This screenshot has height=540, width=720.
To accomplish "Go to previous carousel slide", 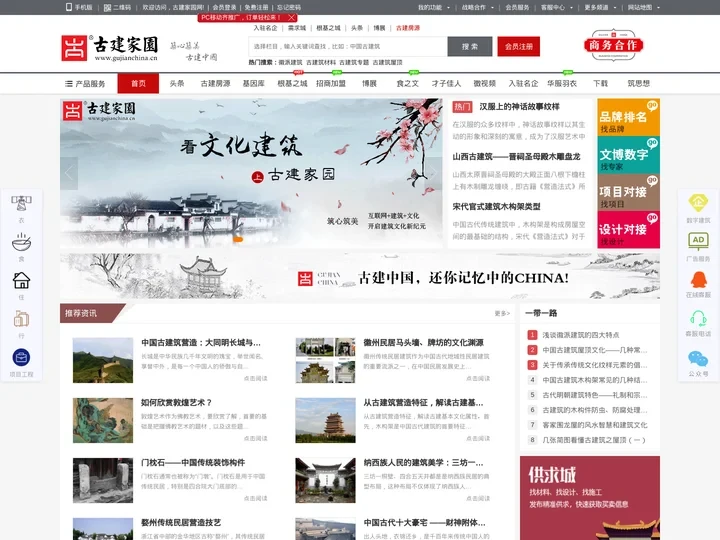I will point(69,173).
